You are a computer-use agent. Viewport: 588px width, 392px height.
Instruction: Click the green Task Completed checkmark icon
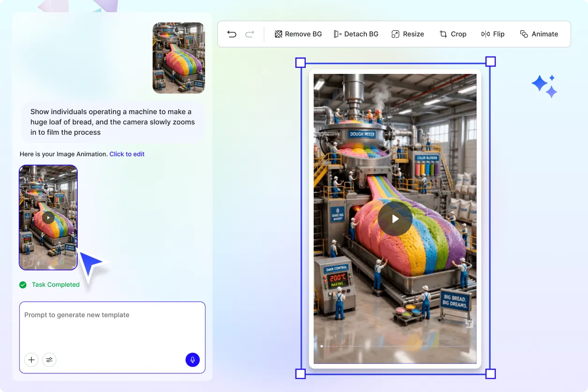point(23,284)
